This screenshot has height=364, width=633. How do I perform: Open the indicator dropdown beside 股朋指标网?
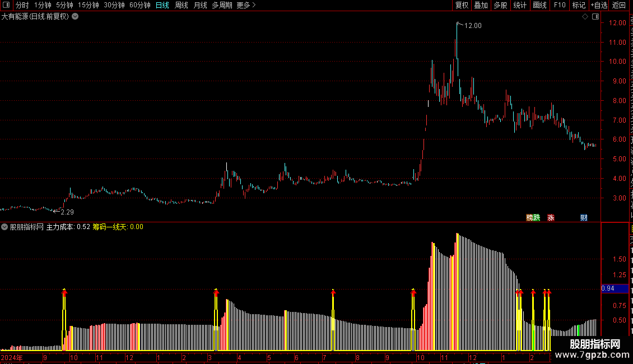(4, 227)
